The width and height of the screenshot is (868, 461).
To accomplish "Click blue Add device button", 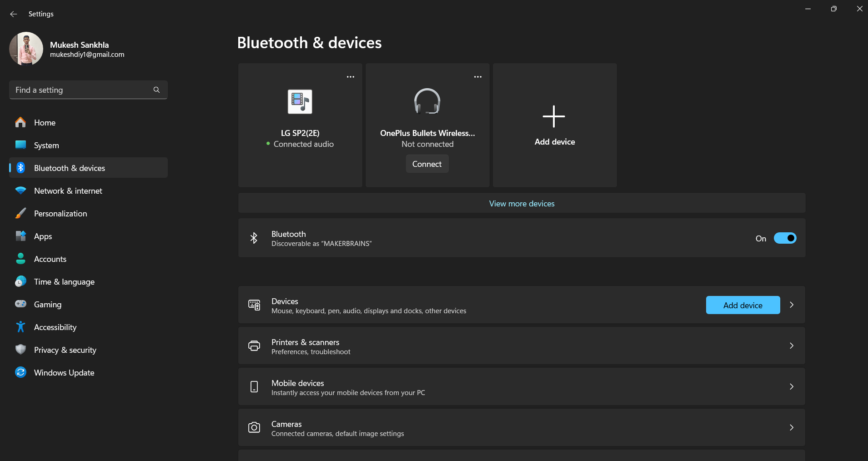I will click(743, 306).
